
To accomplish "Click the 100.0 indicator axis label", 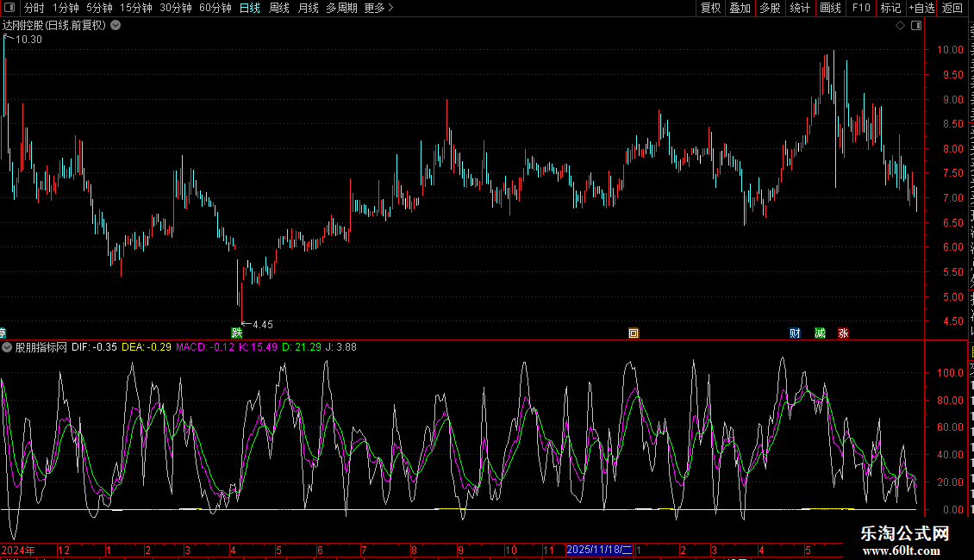I will [951, 372].
